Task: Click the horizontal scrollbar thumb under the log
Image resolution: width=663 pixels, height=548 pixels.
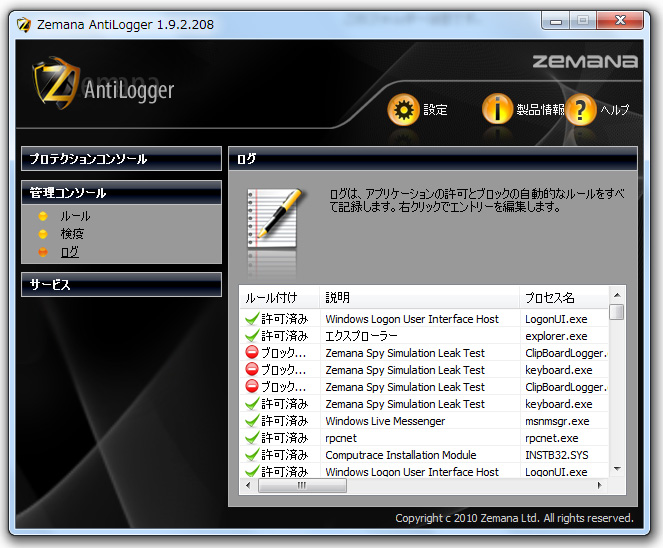Action: pos(302,485)
